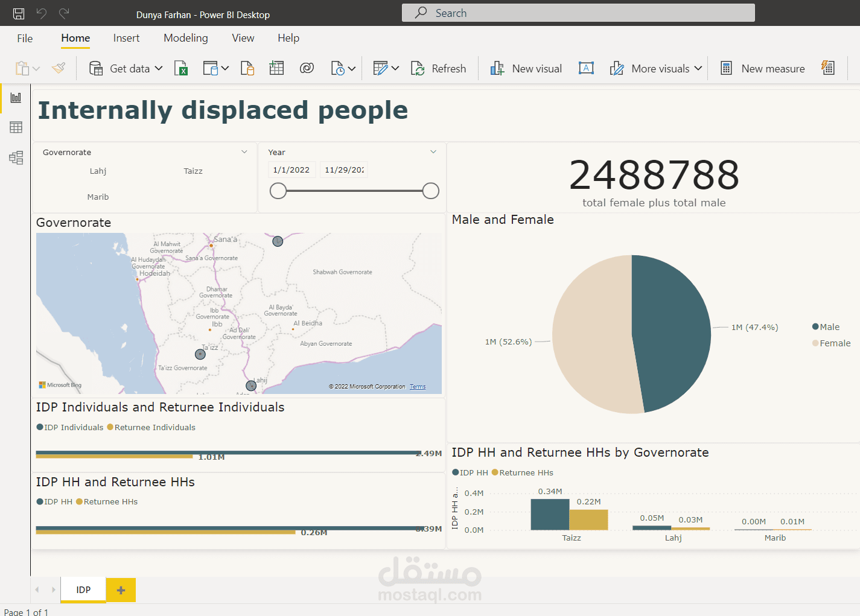860x616 pixels.
Task: Click the Terms link on map
Action: tap(418, 387)
